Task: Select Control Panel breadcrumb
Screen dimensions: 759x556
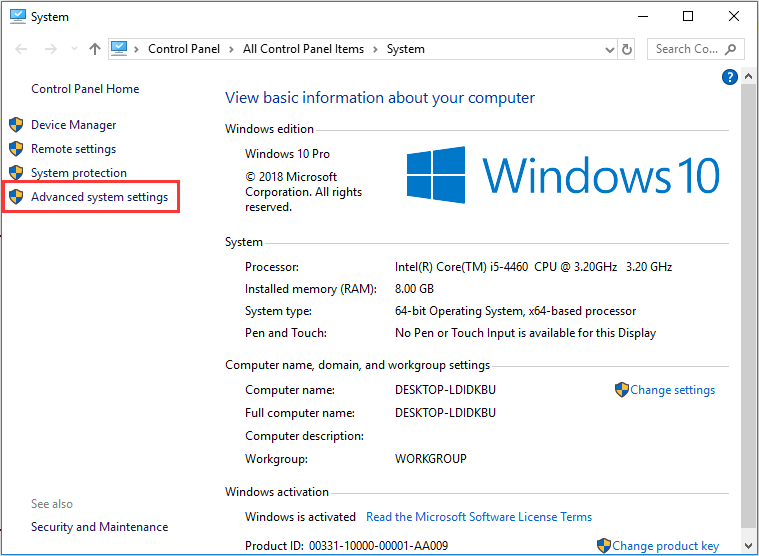Action: tap(183, 49)
